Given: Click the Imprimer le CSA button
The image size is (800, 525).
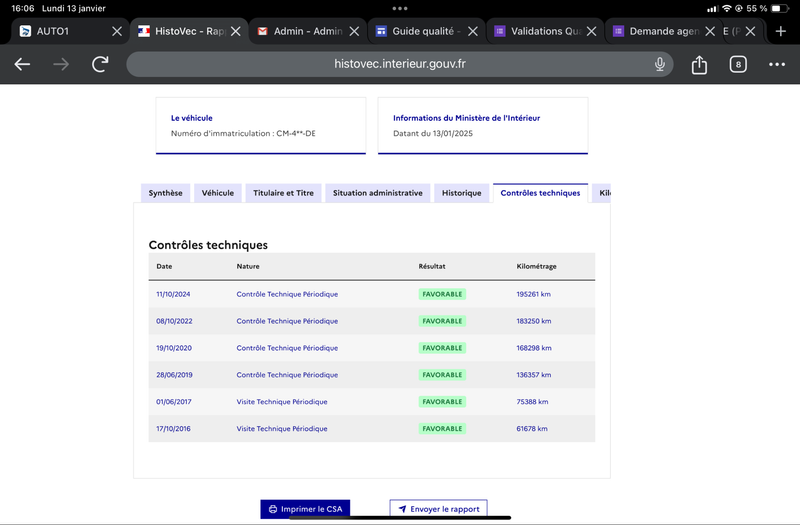Looking at the screenshot, I should click(x=305, y=509).
